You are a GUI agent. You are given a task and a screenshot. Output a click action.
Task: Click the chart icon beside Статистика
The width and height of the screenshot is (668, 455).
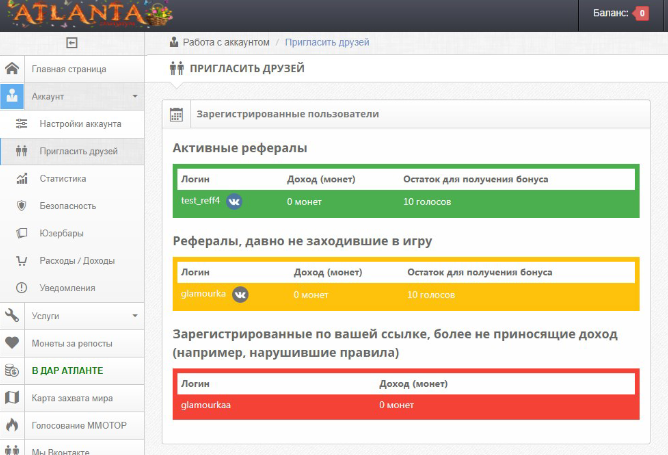22,179
